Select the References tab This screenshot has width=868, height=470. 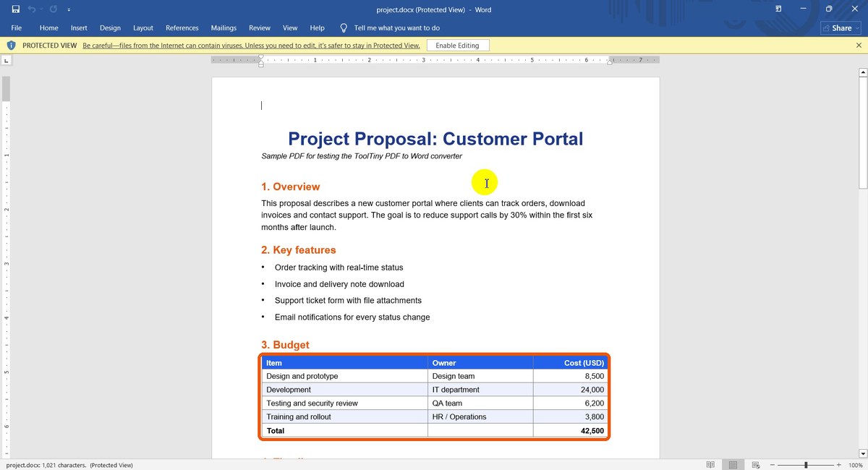[182, 28]
